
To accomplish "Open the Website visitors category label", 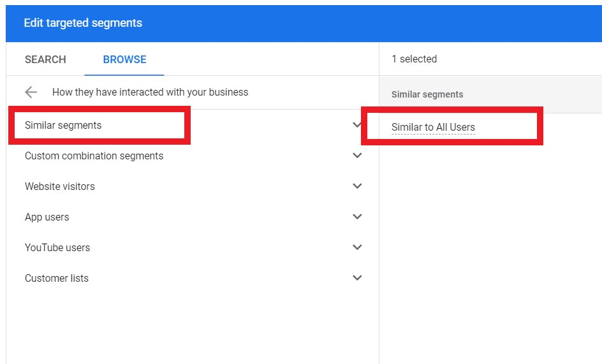I will click(x=59, y=186).
